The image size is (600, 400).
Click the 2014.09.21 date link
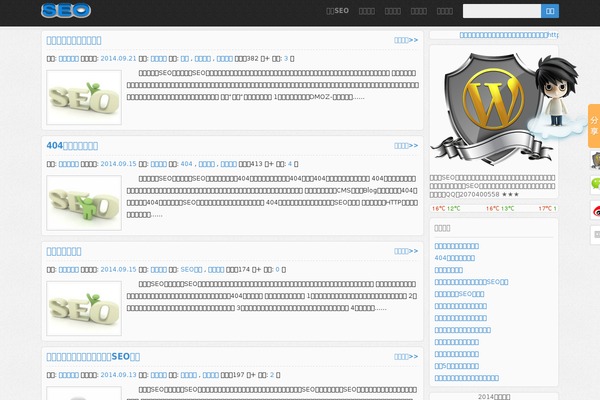[x=118, y=59]
